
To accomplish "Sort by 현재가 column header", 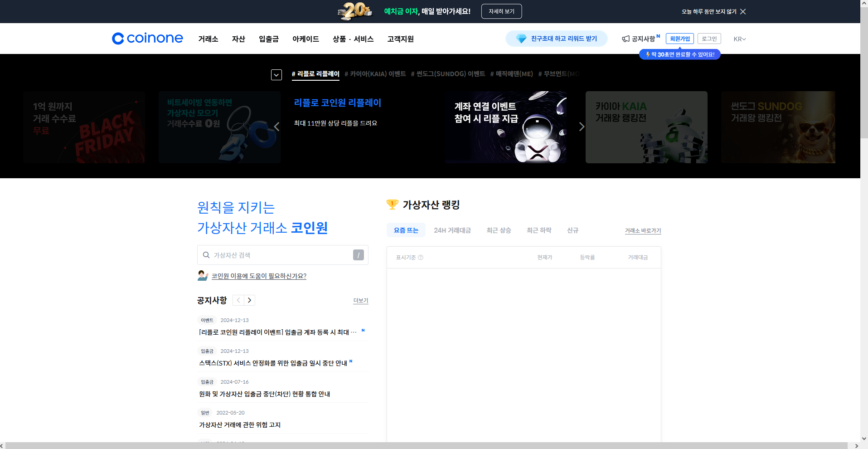I will pos(545,258).
